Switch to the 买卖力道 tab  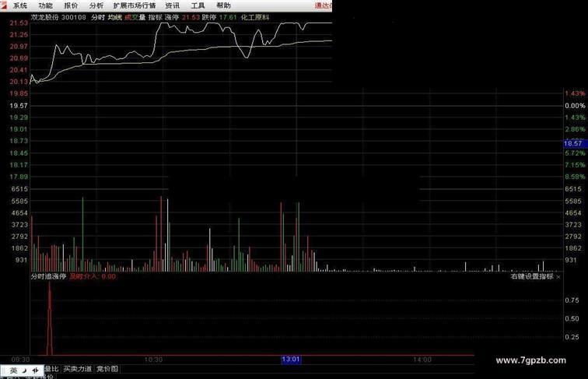pyautogui.click(x=78, y=369)
